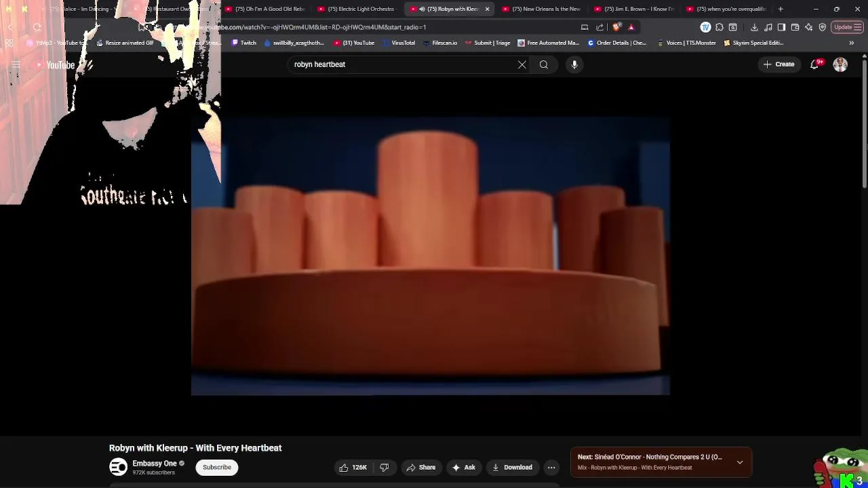868x488 pixels.
Task: Open the (31) YouTube bookmark
Action: [353, 43]
